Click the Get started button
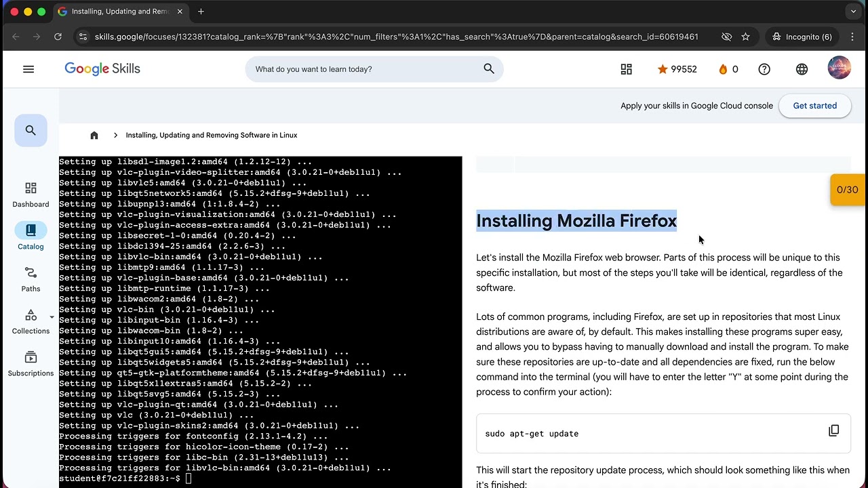The image size is (868, 488). [815, 106]
